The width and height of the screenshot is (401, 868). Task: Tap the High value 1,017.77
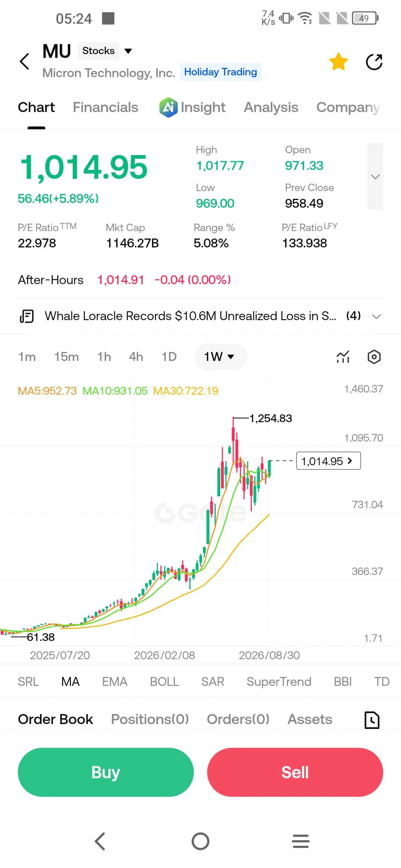[x=220, y=166]
